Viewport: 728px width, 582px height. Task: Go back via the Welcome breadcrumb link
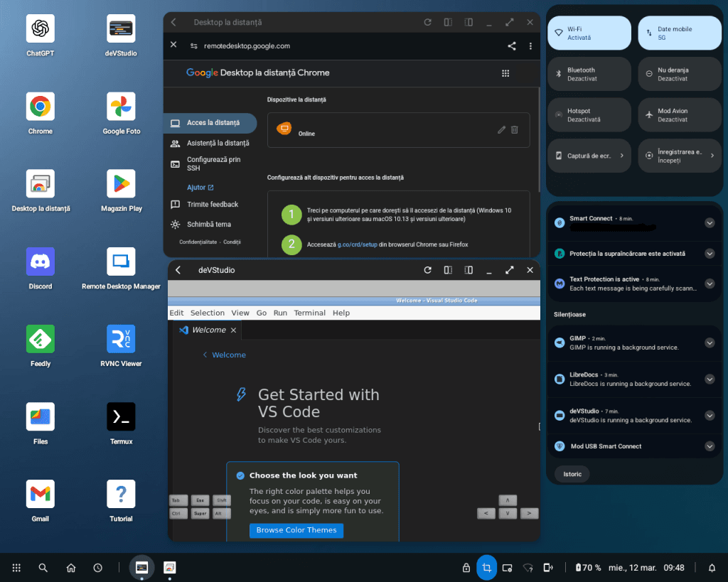click(225, 355)
